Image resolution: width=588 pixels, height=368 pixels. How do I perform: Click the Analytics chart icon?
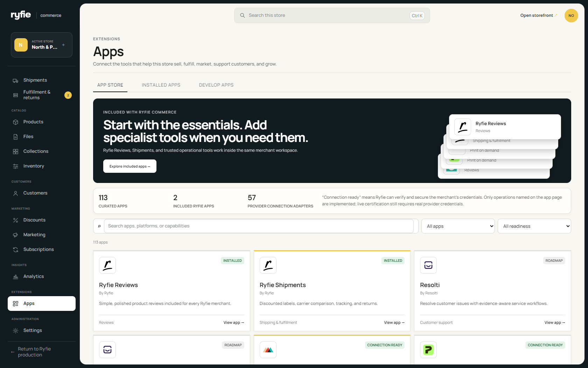coord(15,277)
